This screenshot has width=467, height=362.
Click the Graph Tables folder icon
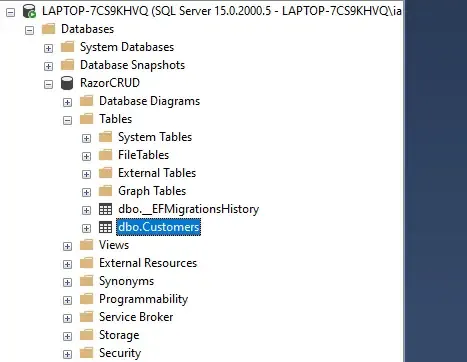[x=105, y=191]
